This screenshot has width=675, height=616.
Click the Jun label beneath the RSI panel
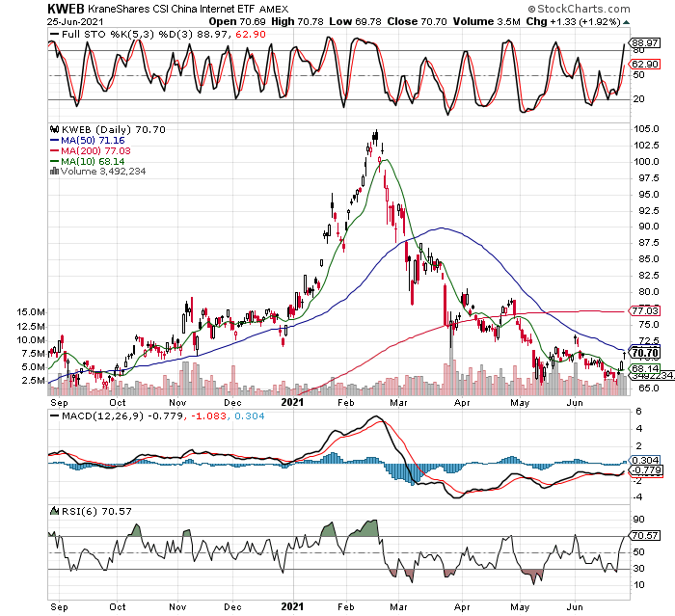coord(575,607)
